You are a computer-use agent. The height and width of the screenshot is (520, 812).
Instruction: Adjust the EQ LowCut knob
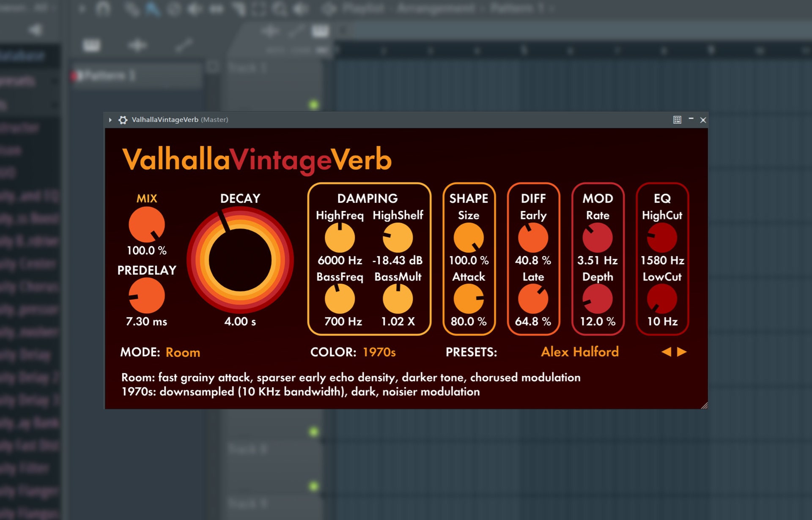pyautogui.click(x=662, y=299)
